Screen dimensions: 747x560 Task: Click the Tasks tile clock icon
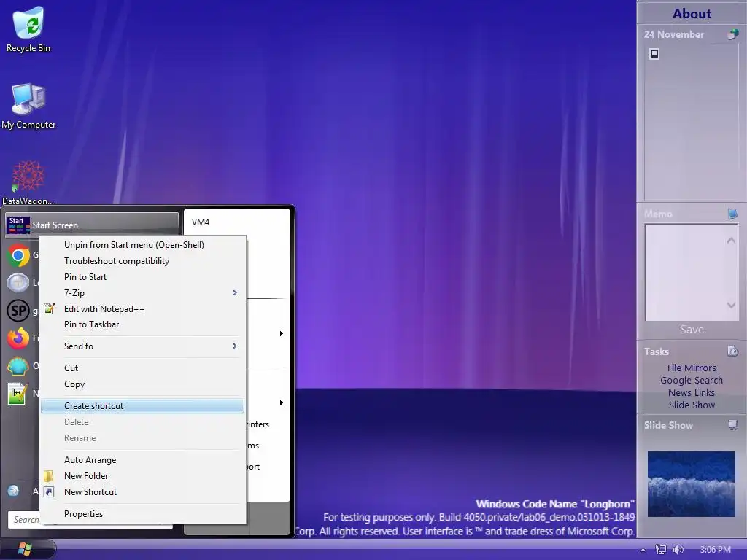point(732,351)
